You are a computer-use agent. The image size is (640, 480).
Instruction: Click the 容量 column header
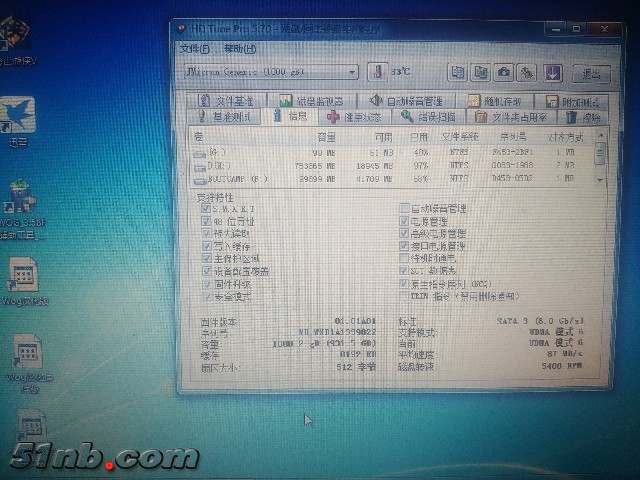pyautogui.click(x=326, y=138)
